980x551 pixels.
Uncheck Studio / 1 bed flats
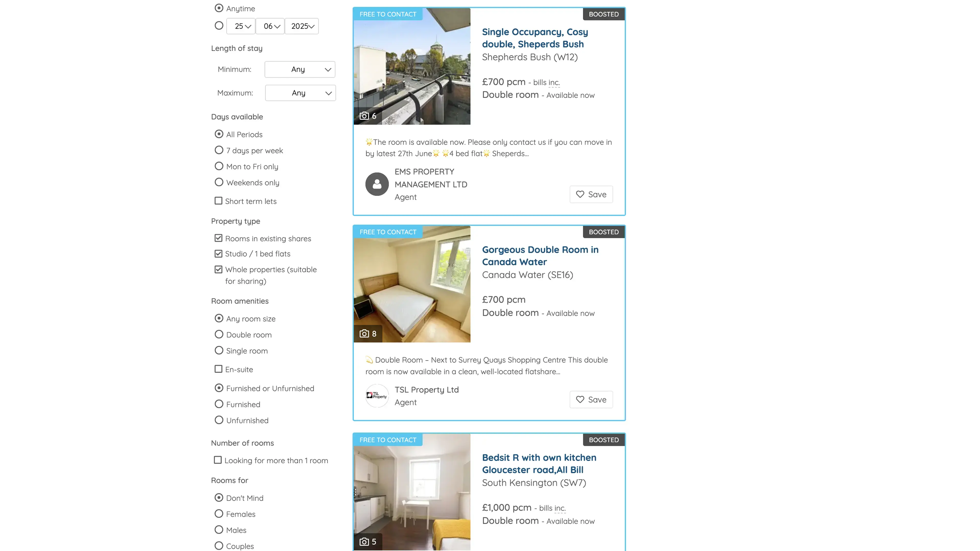tap(218, 254)
